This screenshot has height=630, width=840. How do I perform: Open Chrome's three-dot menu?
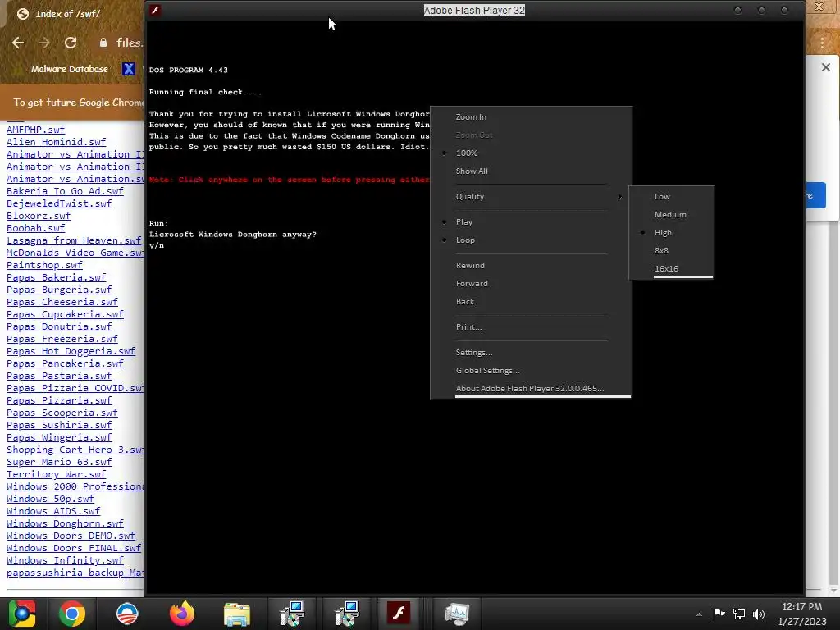(823, 43)
